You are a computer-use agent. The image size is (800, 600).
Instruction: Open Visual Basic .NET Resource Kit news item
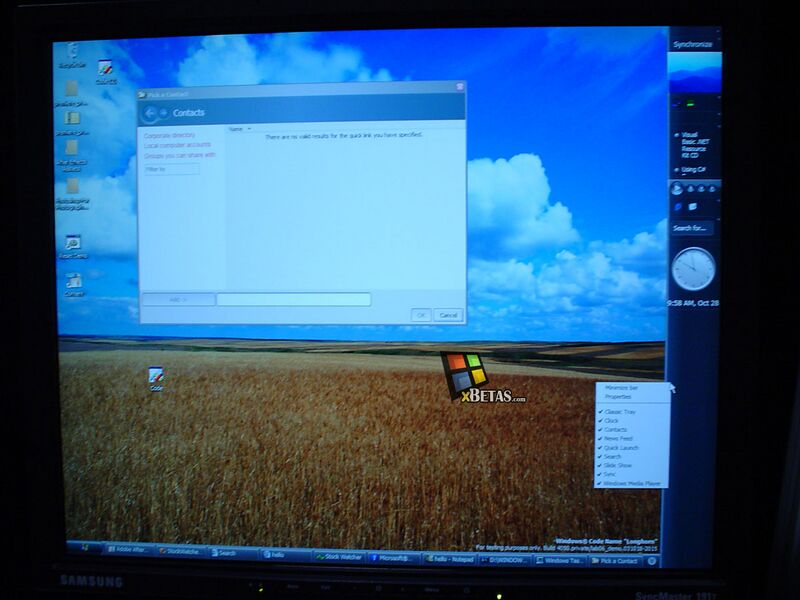[x=693, y=145]
